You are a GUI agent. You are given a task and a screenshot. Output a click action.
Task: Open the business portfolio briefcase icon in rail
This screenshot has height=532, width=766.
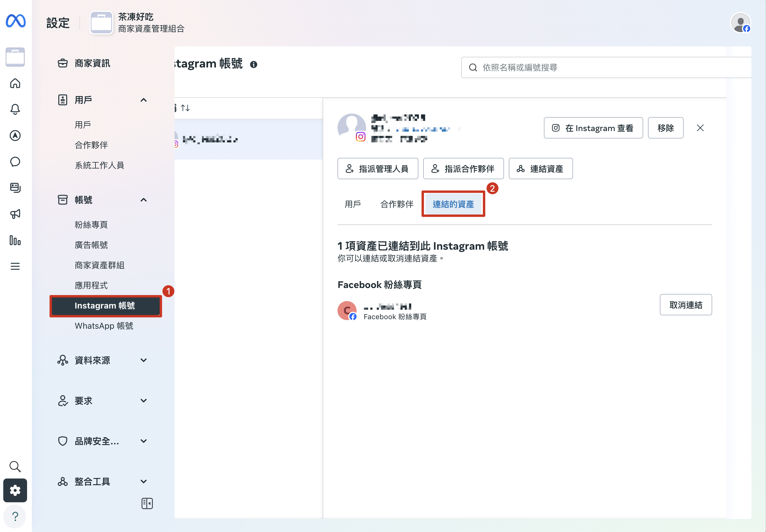tap(15, 57)
